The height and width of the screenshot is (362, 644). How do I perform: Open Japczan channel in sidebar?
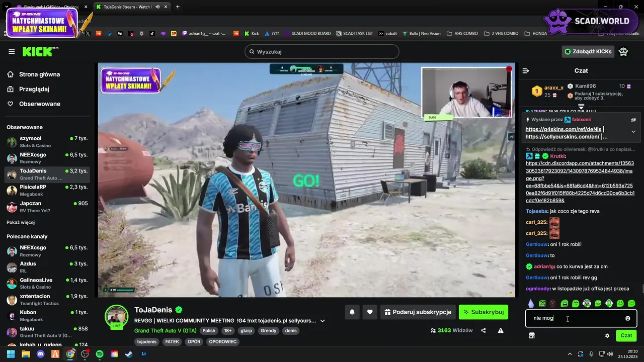(x=47, y=207)
